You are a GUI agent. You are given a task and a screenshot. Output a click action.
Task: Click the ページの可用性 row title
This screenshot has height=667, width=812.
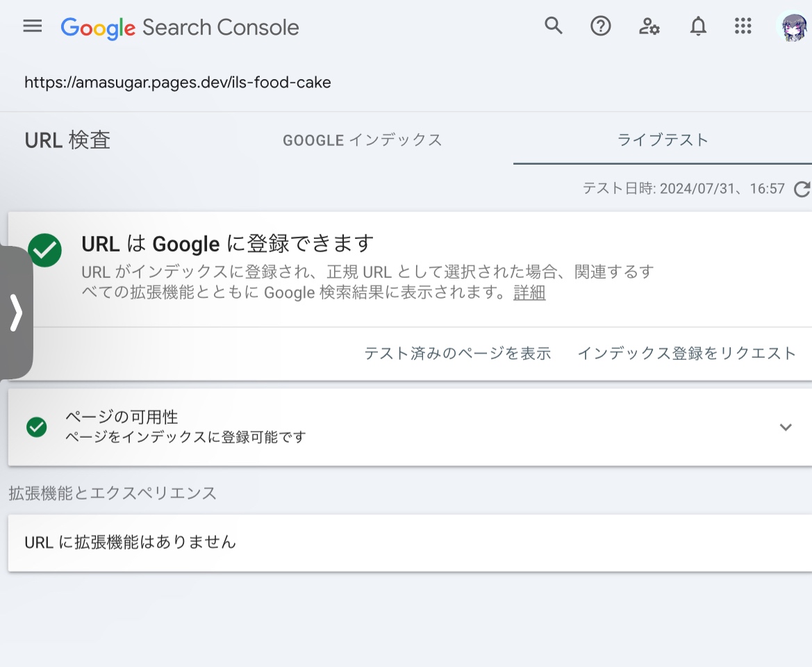[x=122, y=417]
